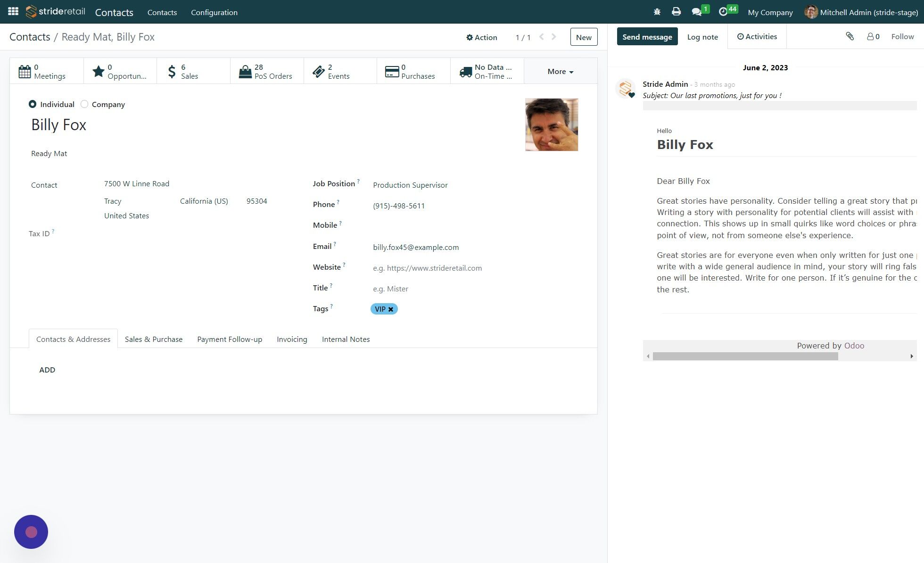Open the Action gear menu
Image resolution: width=924 pixels, height=563 pixels.
pyautogui.click(x=482, y=37)
